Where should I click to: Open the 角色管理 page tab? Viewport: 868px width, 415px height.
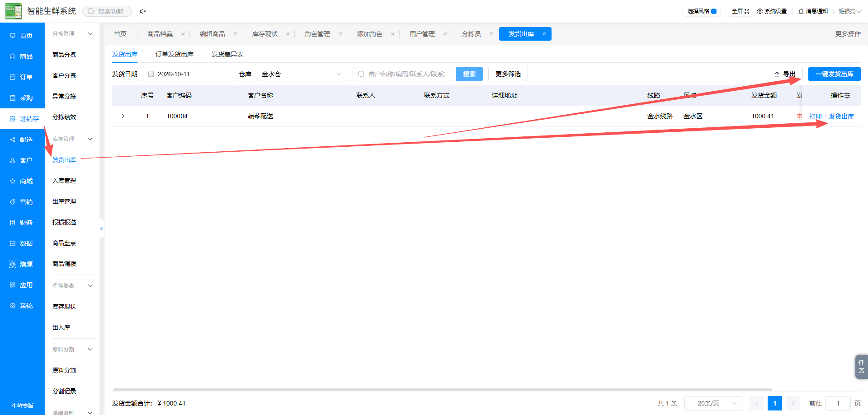[317, 34]
